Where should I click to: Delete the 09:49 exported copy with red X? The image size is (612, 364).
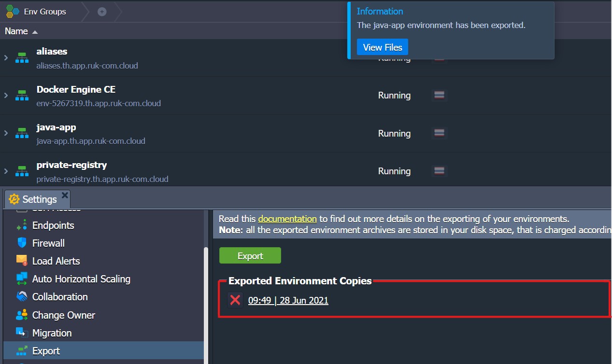[235, 300]
